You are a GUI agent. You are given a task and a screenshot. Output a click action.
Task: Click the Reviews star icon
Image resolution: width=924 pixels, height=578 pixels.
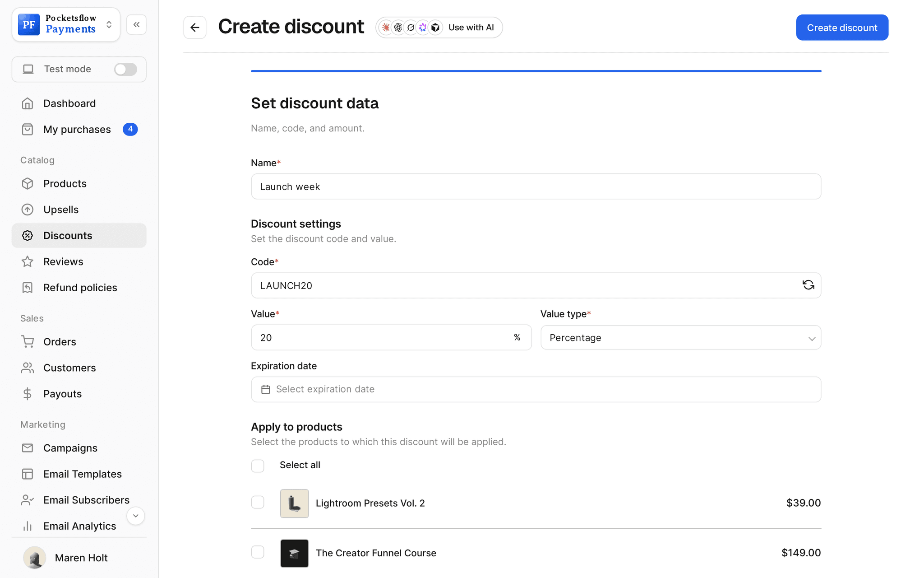[28, 261]
